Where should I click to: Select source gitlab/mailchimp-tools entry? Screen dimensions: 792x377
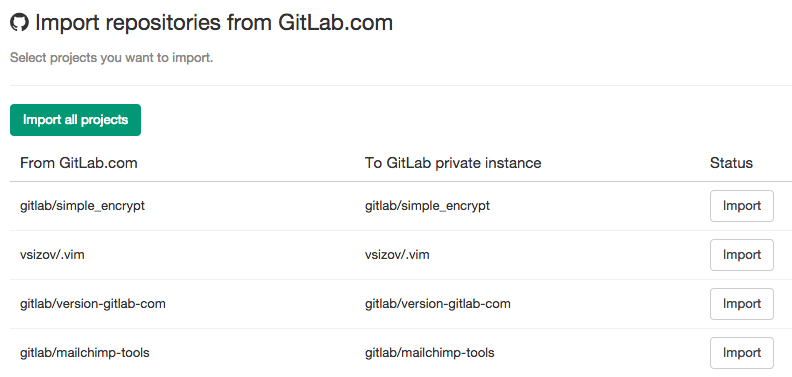(x=85, y=353)
